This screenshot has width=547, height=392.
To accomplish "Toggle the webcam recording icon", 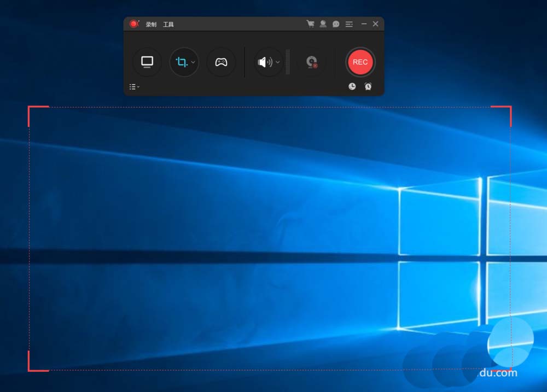I will point(312,62).
